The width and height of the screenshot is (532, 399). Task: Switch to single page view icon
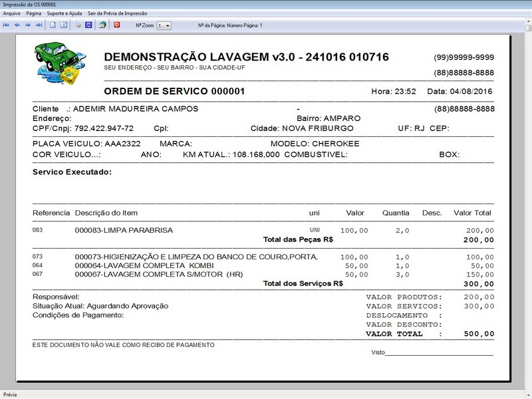(53, 25)
